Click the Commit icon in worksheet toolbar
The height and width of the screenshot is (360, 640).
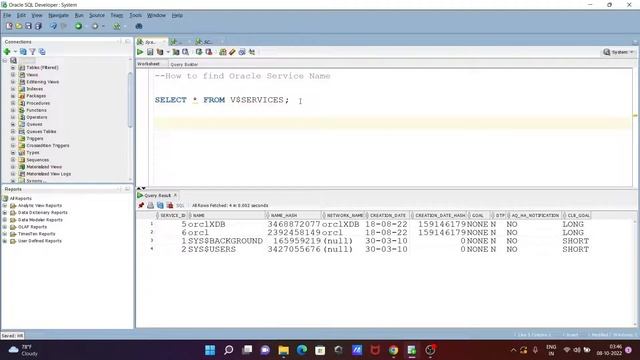pyautogui.click(x=199, y=52)
